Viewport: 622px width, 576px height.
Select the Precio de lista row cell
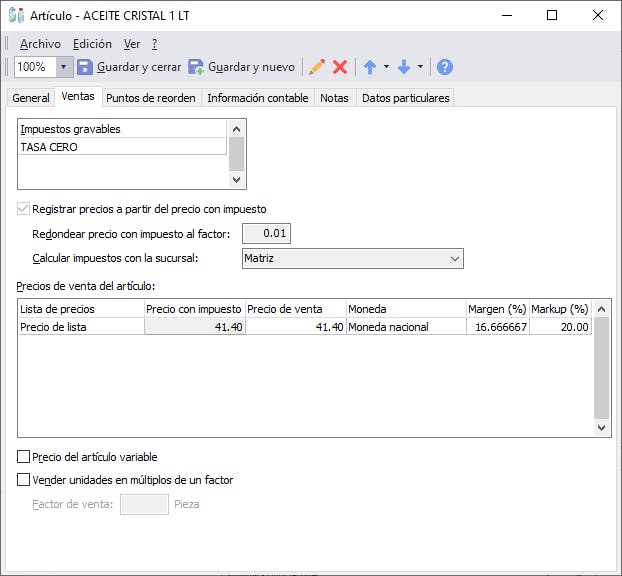[81, 327]
